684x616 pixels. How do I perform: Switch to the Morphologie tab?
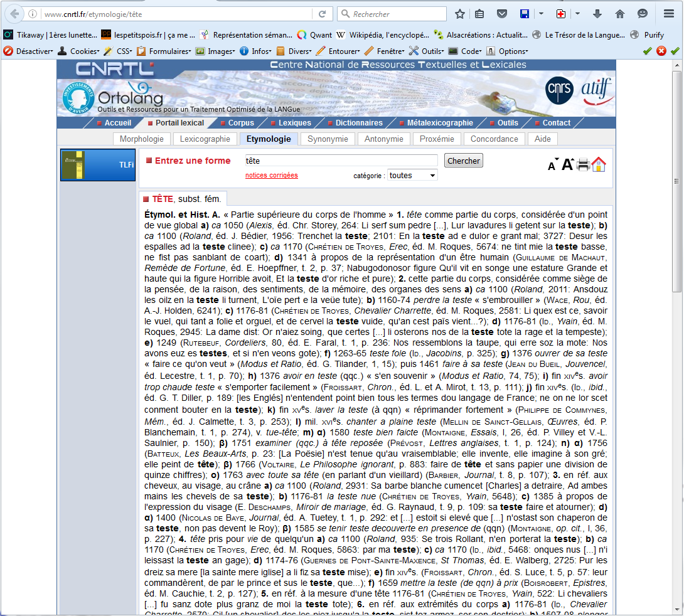coord(141,139)
